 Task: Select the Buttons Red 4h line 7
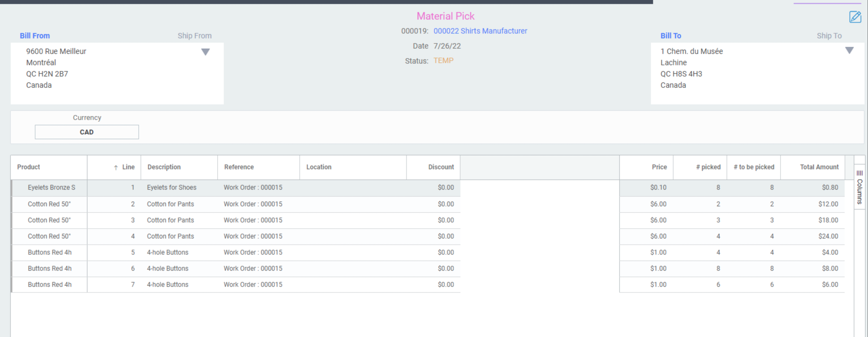click(50, 284)
